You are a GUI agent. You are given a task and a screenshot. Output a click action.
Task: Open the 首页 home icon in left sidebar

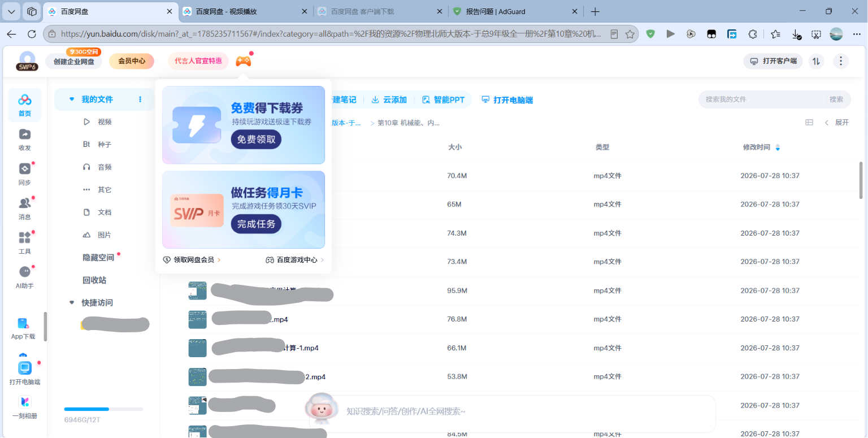pos(24,105)
